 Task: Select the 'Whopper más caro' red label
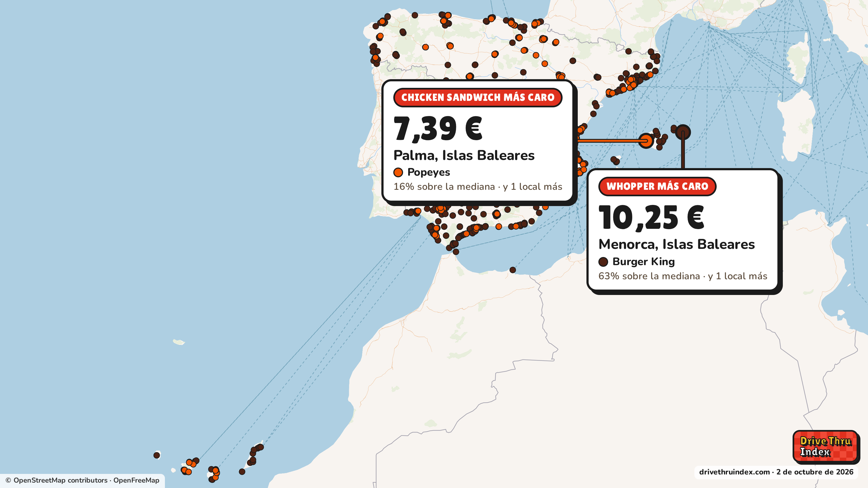pos(657,186)
